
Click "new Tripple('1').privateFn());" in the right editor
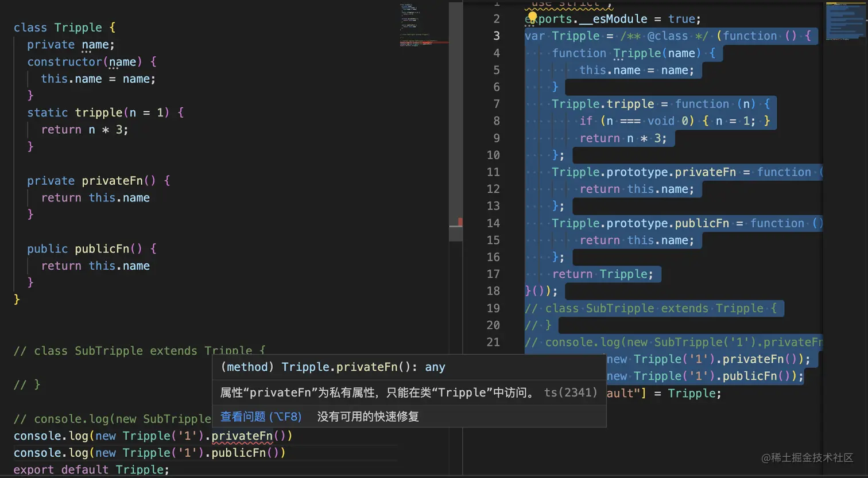pyautogui.click(x=709, y=359)
